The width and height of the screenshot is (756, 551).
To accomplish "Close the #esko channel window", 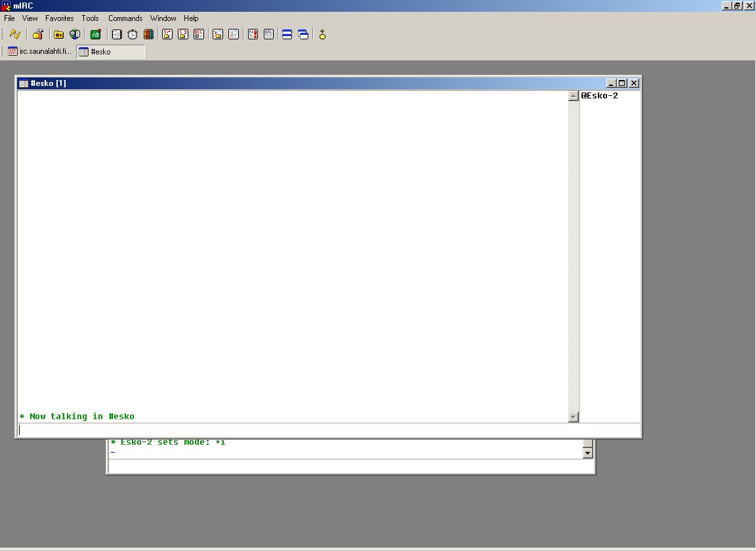I will (x=634, y=83).
